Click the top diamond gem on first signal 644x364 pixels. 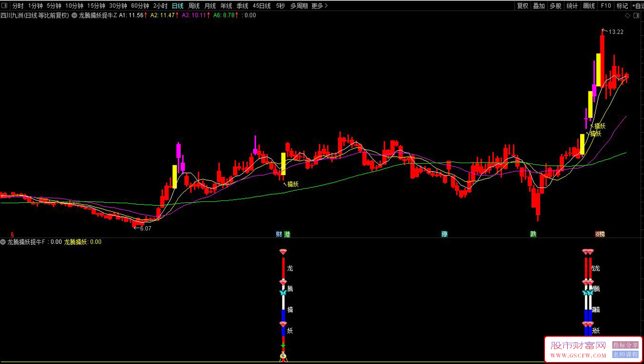283,252
